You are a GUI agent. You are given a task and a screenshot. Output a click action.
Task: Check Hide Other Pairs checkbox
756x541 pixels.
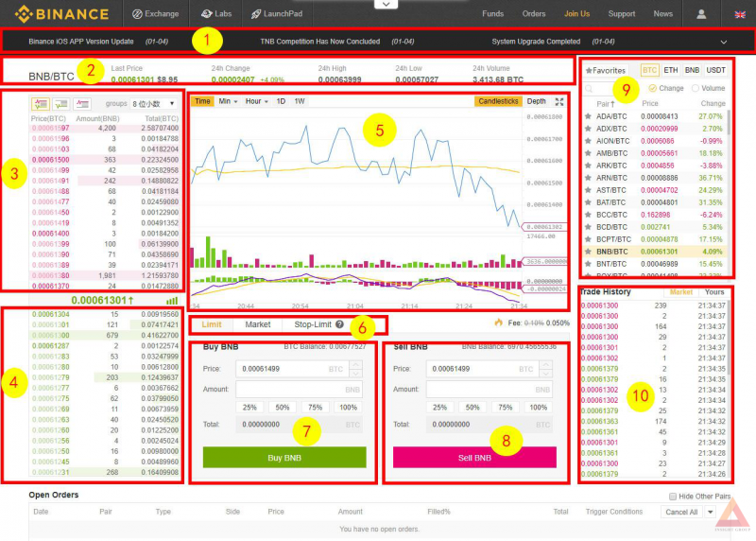(673, 497)
